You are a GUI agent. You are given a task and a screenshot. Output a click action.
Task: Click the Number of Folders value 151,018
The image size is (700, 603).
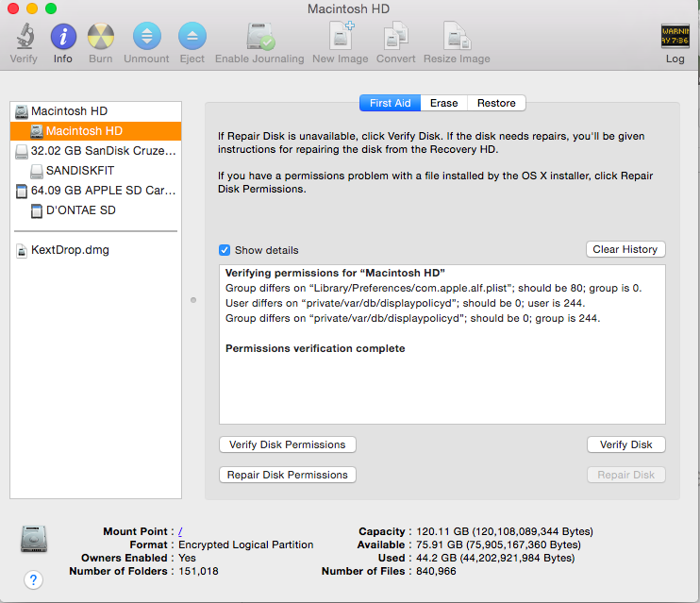pos(199,571)
